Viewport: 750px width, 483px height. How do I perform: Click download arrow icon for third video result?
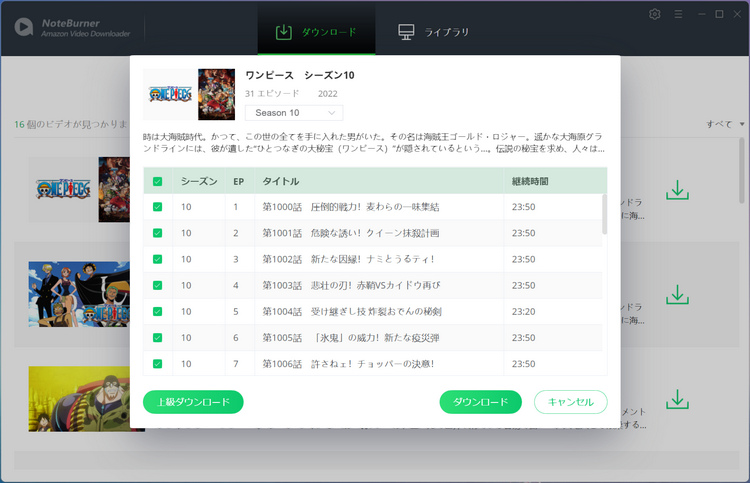click(x=677, y=399)
